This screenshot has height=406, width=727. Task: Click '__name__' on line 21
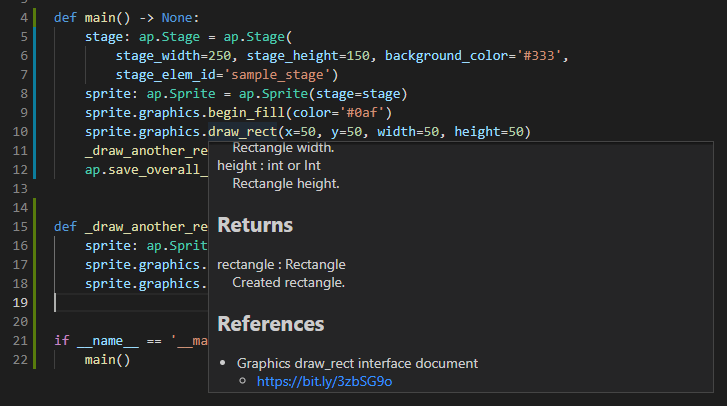coord(108,341)
